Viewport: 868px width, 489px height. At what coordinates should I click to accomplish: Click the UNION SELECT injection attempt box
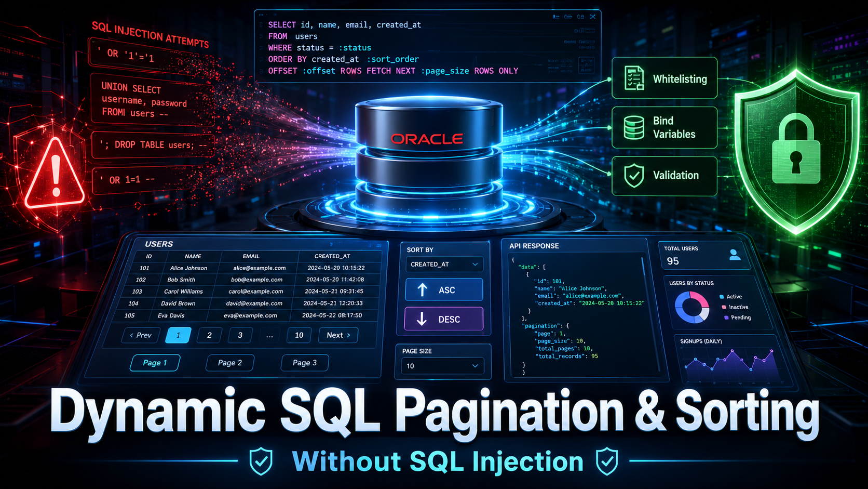point(152,100)
